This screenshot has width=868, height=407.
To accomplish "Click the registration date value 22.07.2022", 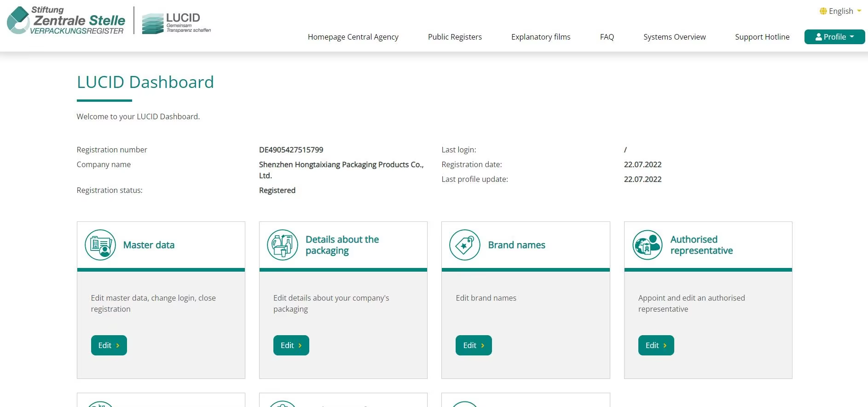I will point(642,164).
